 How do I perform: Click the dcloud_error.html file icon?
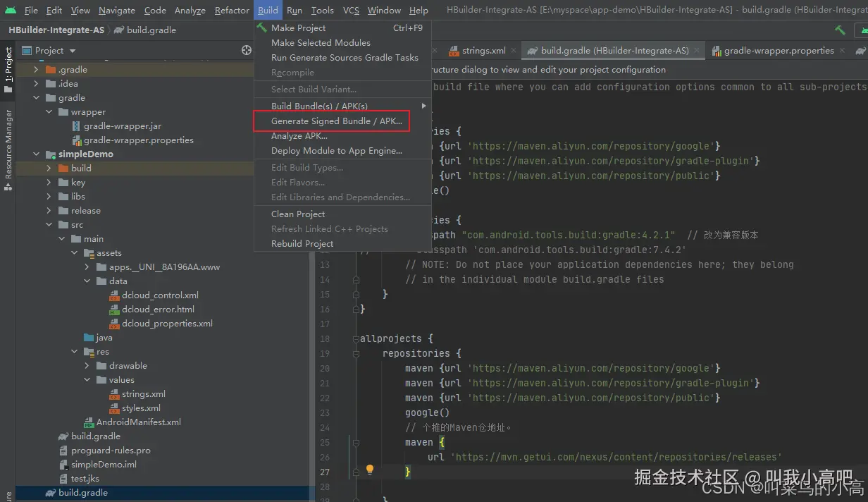[114, 310]
